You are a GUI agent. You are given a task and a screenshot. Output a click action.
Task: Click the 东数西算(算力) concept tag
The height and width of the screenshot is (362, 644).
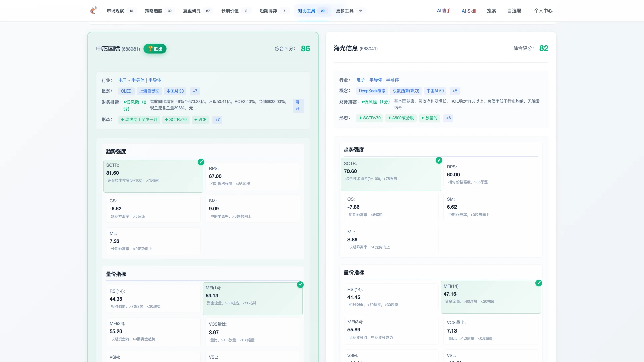click(x=406, y=91)
